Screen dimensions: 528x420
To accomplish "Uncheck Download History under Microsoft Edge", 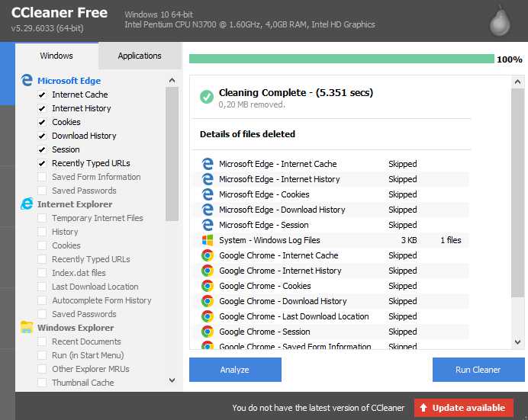I will [x=42, y=136].
